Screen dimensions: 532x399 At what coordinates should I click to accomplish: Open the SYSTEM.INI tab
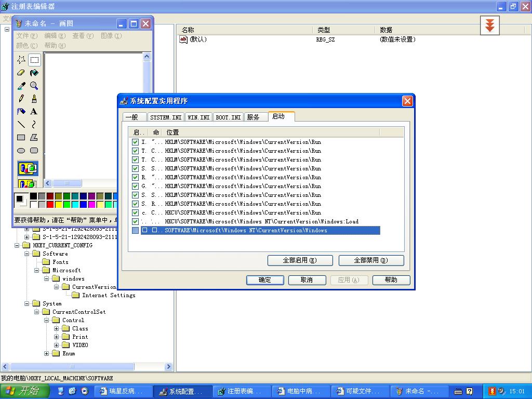tap(166, 117)
